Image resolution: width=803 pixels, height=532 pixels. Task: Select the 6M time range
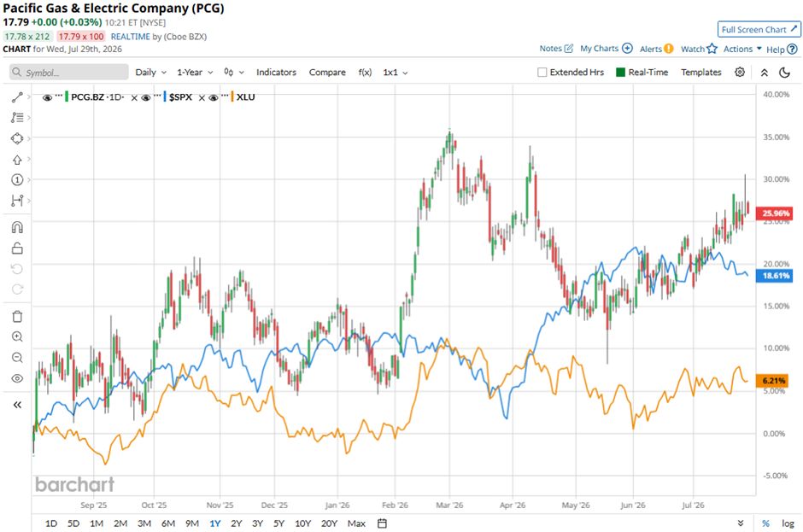point(168,523)
